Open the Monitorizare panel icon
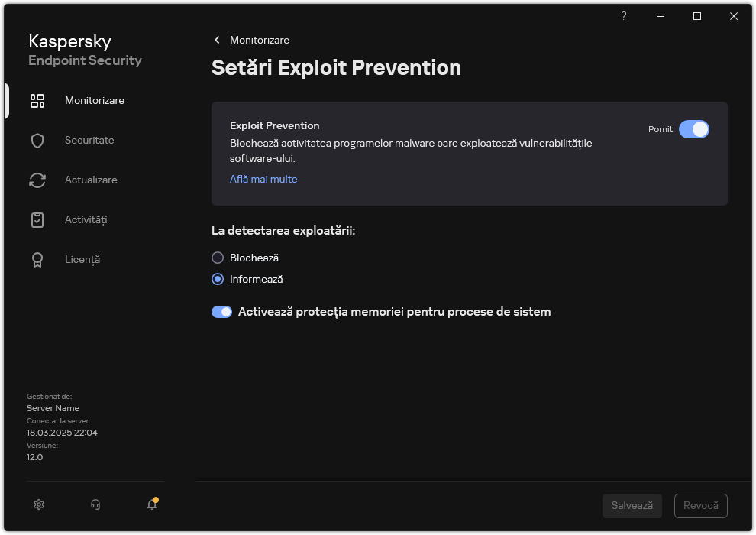Image resolution: width=756 pixels, height=535 pixels. pos(37,100)
